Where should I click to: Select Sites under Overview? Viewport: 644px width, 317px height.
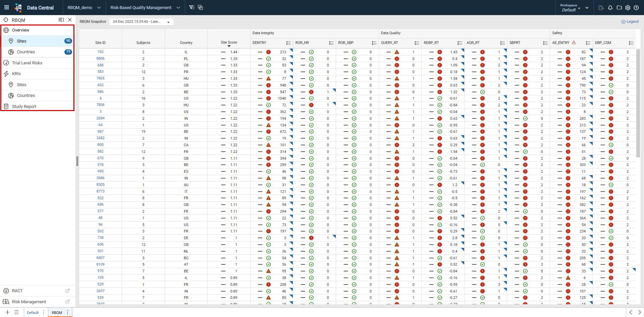(x=38, y=41)
